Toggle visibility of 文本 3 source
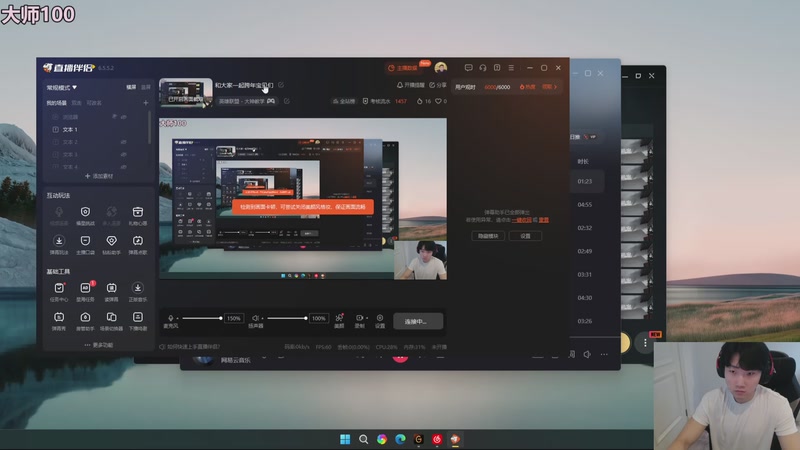 123,154
